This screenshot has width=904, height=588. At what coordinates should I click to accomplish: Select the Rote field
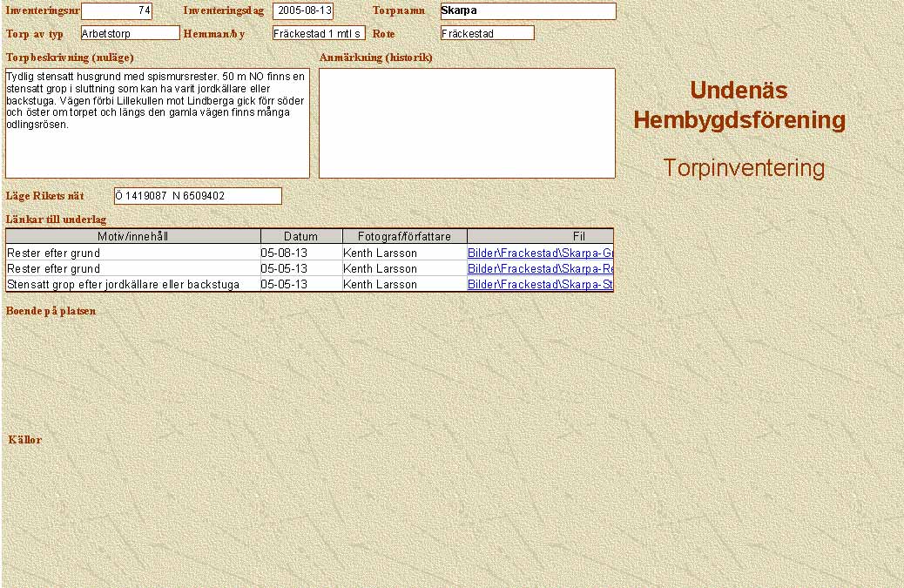tap(487, 33)
